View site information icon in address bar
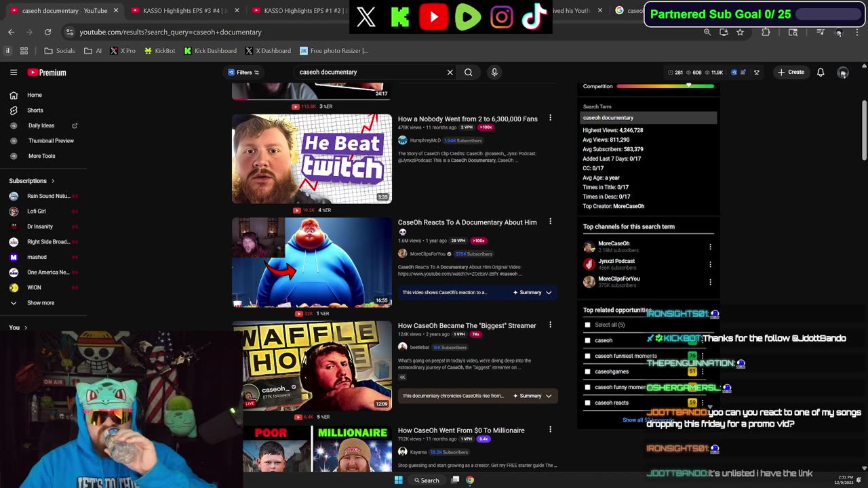 [x=69, y=32]
